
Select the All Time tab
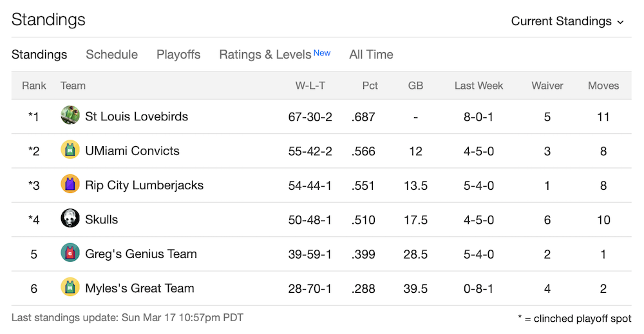tap(372, 55)
